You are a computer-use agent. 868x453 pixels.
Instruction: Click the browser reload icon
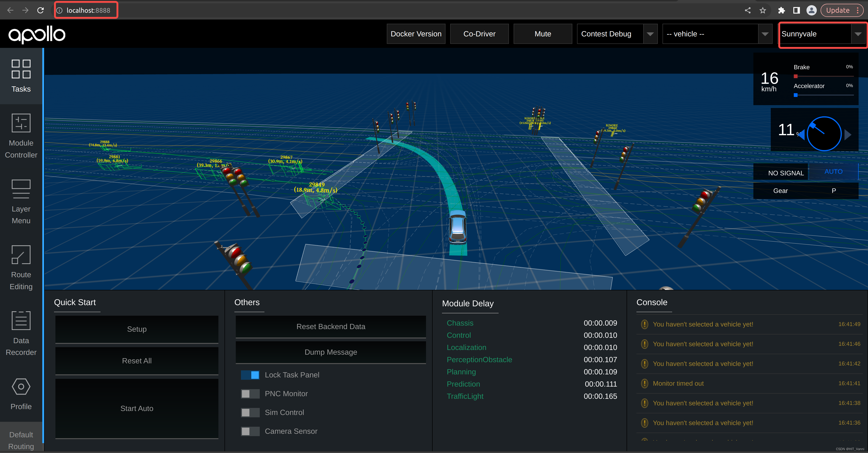[40, 10]
